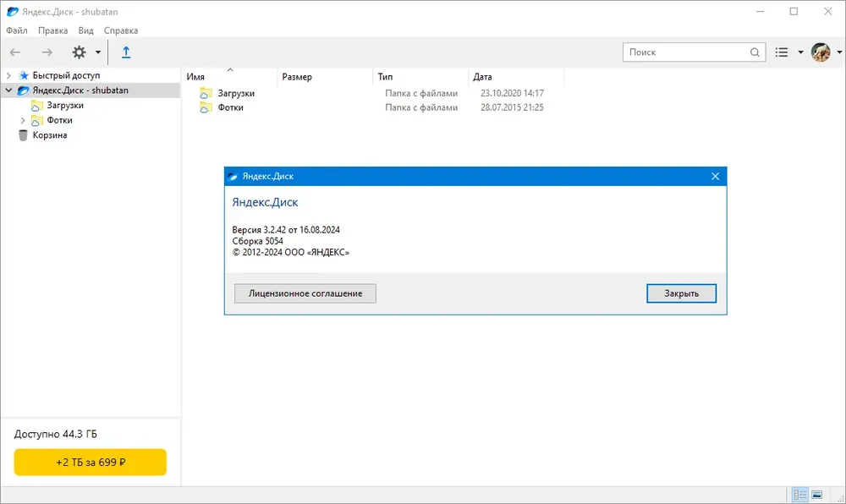Minimize the Яндекс.Диск main window

(761, 11)
